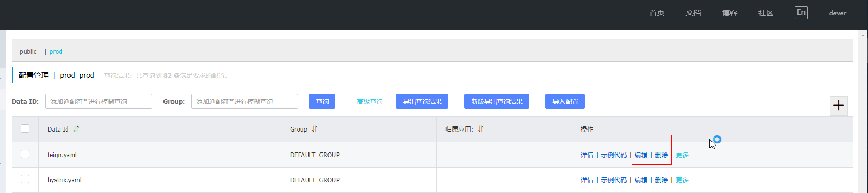The height and width of the screenshot is (193, 868).
Task: Switch language with the En icon
Action: 801,13
